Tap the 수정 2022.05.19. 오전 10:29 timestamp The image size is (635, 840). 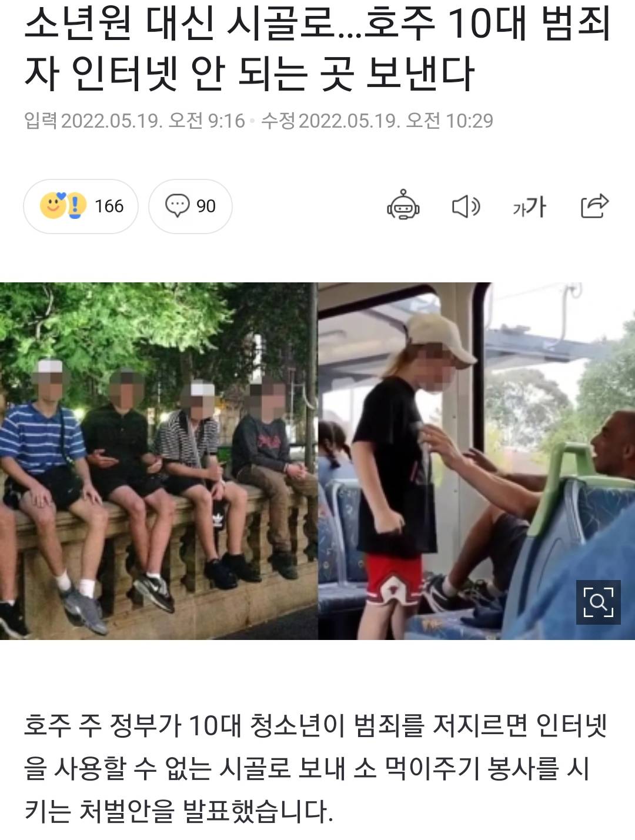pyautogui.click(x=377, y=121)
